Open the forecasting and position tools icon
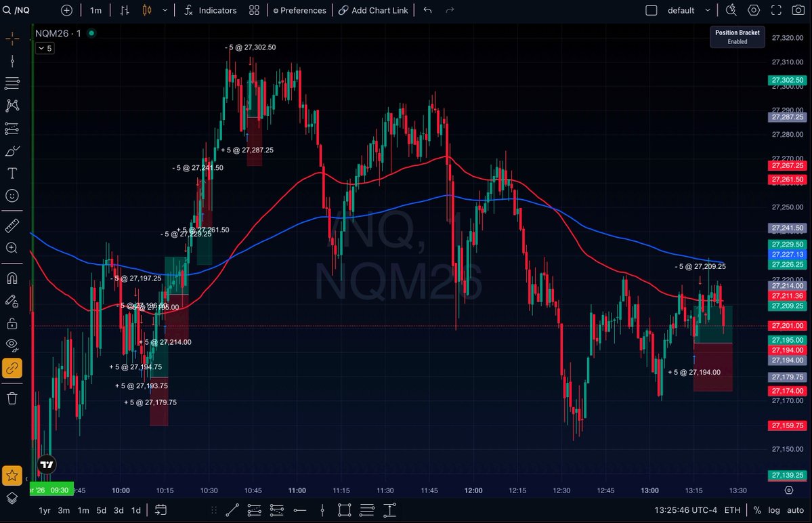The width and height of the screenshot is (812, 523). point(12,128)
